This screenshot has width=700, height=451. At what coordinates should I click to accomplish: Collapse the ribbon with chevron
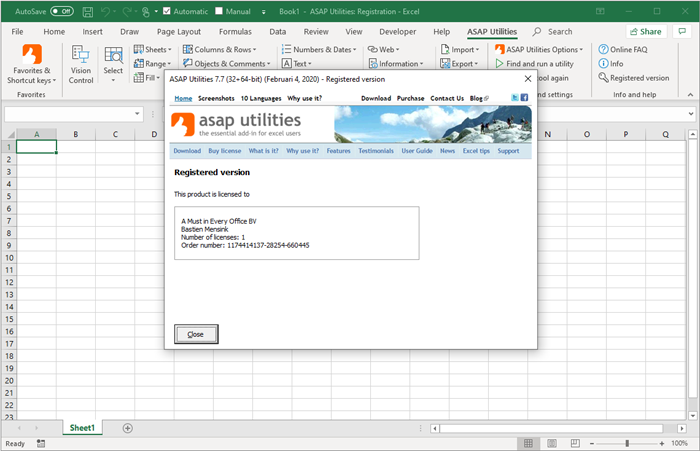tap(690, 95)
